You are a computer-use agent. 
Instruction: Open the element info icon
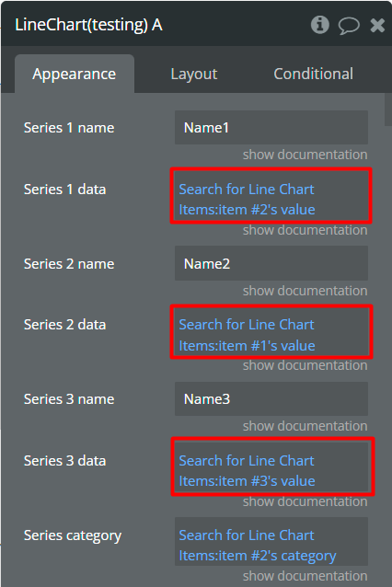[319, 25]
